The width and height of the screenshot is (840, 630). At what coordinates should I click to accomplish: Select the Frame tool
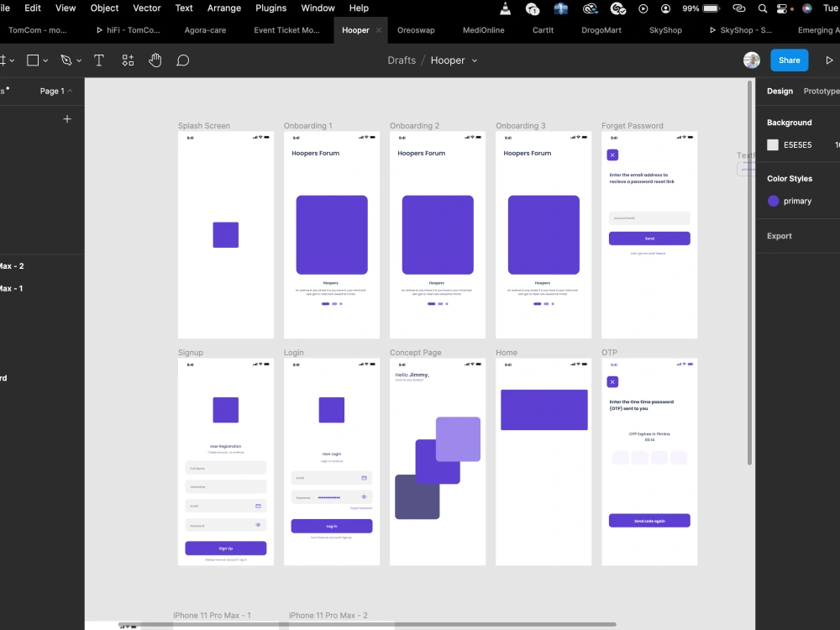pyautogui.click(x=3, y=60)
